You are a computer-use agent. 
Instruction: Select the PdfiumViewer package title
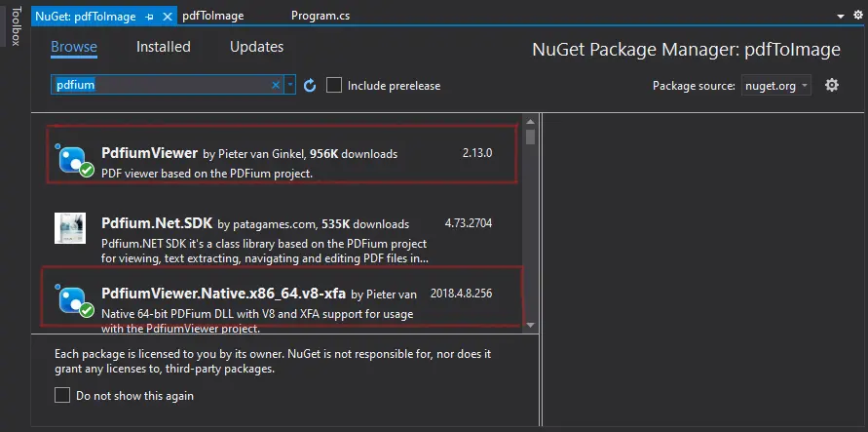(149, 152)
